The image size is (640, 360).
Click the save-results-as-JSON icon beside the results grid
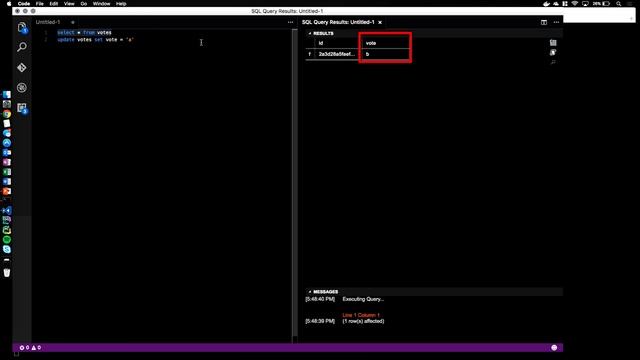tap(553, 52)
